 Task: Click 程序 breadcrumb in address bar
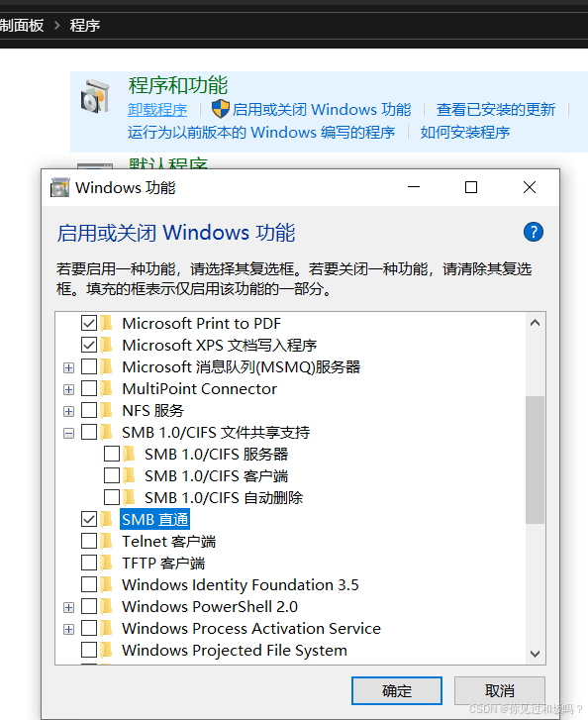pos(85,26)
